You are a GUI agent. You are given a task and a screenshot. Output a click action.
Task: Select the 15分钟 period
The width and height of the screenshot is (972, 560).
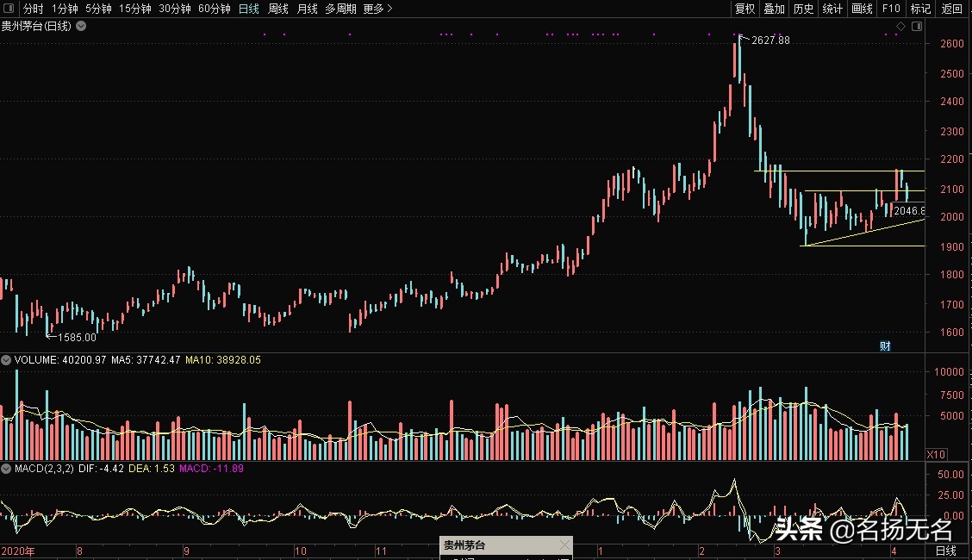tap(135, 9)
